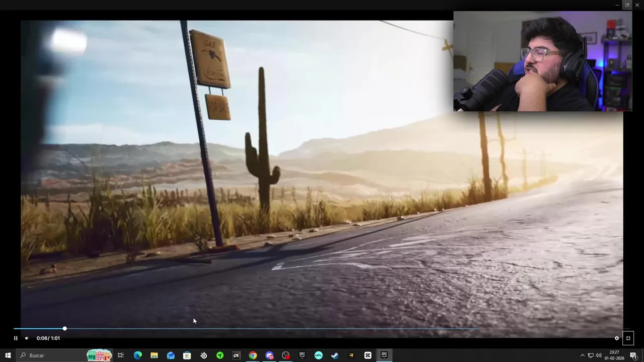Switch to Google Chrome in the taskbar
Screen dimensions: 644x362
tap(253, 355)
